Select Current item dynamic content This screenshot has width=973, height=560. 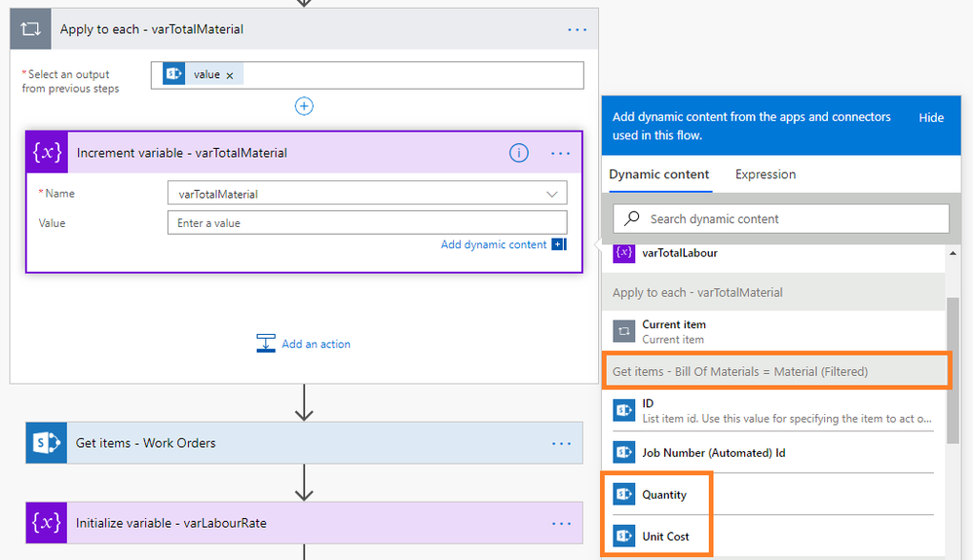click(x=773, y=331)
